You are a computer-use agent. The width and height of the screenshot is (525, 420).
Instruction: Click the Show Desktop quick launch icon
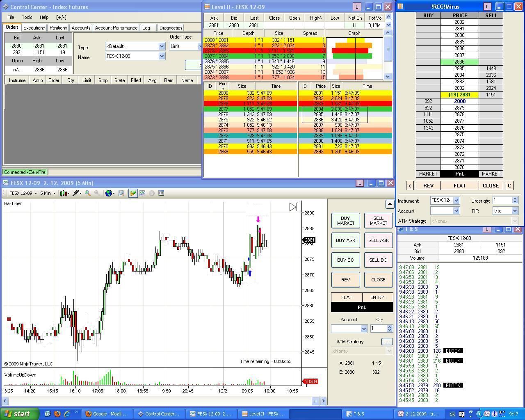(48, 414)
